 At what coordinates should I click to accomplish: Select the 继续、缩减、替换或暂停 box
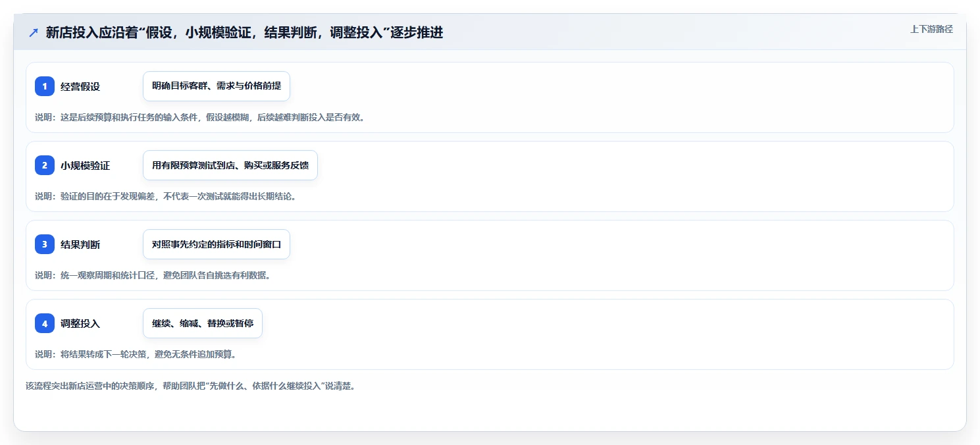point(203,323)
